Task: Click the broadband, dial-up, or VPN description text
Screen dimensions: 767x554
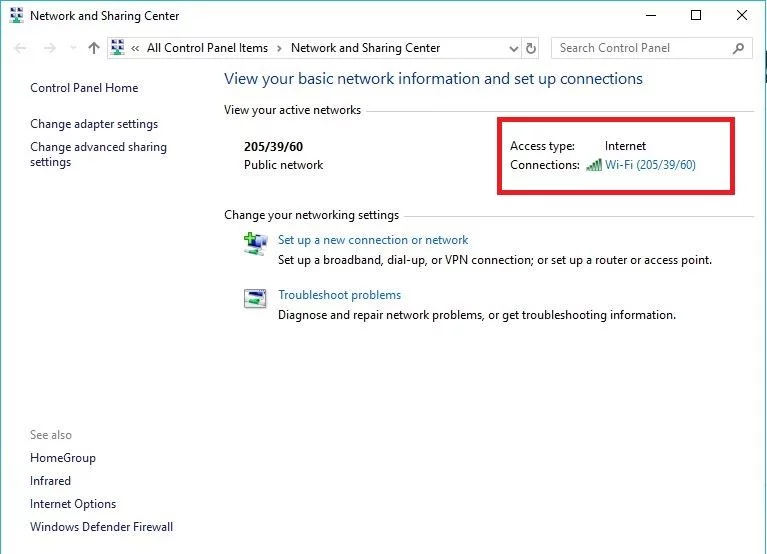Action: pyautogui.click(x=495, y=260)
